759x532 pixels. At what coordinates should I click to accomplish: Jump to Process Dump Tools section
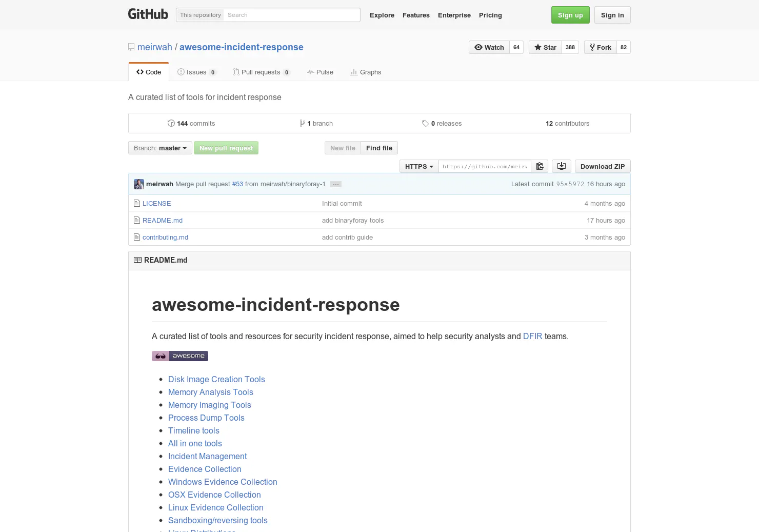tap(206, 418)
